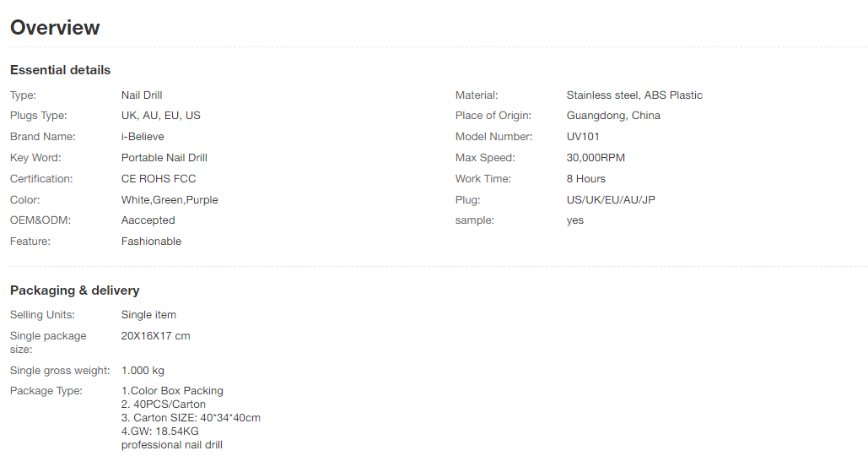
Task: Click the Nail Drill type value
Action: click(x=142, y=95)
